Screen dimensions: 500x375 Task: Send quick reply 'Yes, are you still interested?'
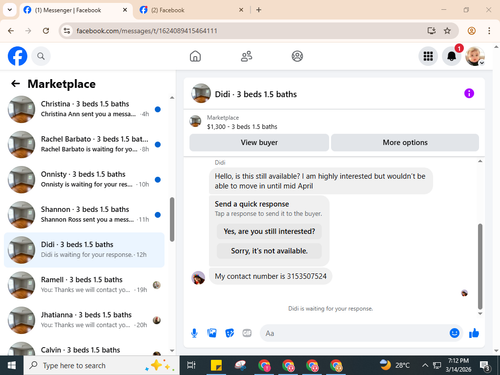coord(269,231)
